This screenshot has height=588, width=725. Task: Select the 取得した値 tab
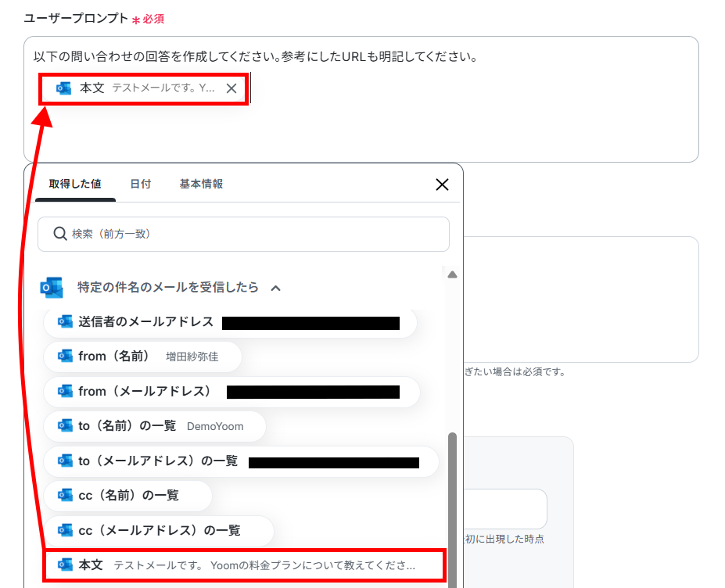click(75, 184)
